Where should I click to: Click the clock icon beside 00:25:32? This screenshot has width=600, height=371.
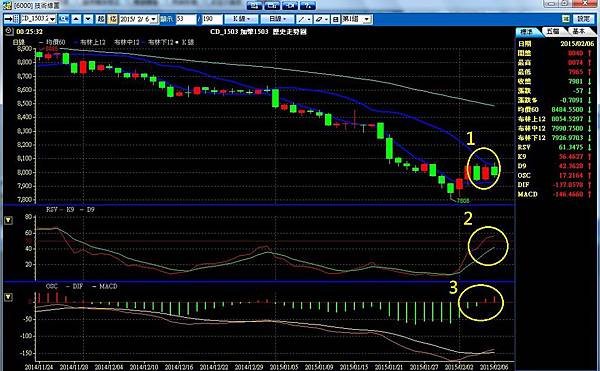point(9,31)
